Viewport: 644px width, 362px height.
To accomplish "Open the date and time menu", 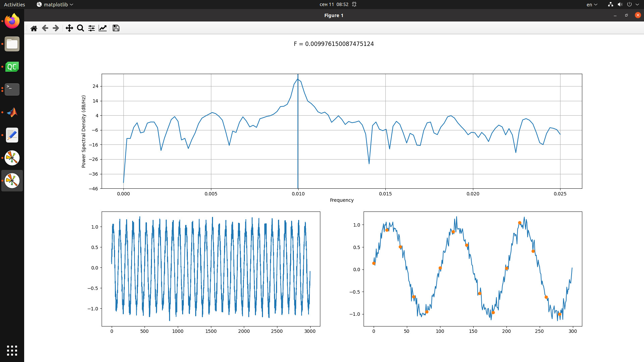I will coord(334,4).
